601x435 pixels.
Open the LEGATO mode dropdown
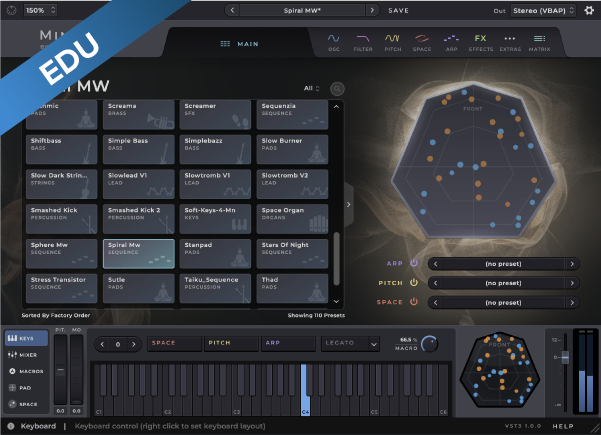[350, 344]
